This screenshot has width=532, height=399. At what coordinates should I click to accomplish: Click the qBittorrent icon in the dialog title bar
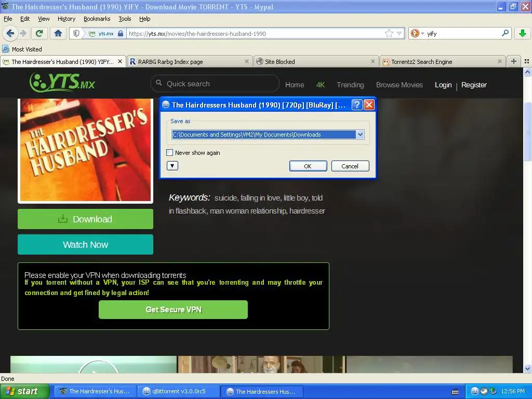click(x=166, y=104)
